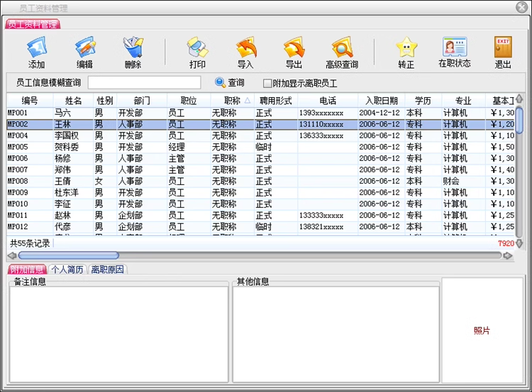
Task: Select employee row MP005 贺科委
Action: point(260,147)
